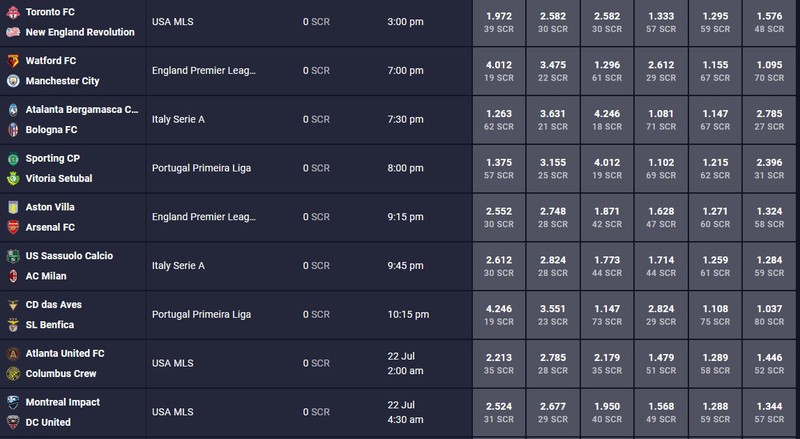Click the DC United crest icon

tap(13, 422)
